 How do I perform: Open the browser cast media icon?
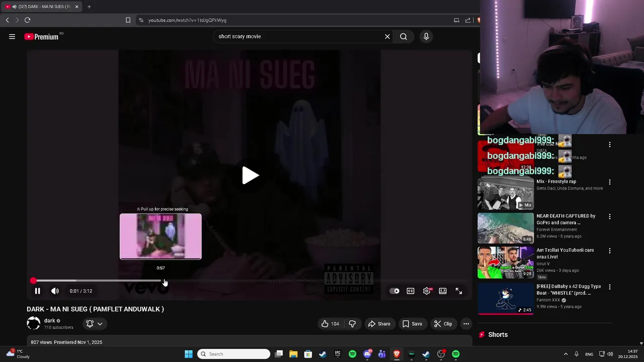point(456,20)
